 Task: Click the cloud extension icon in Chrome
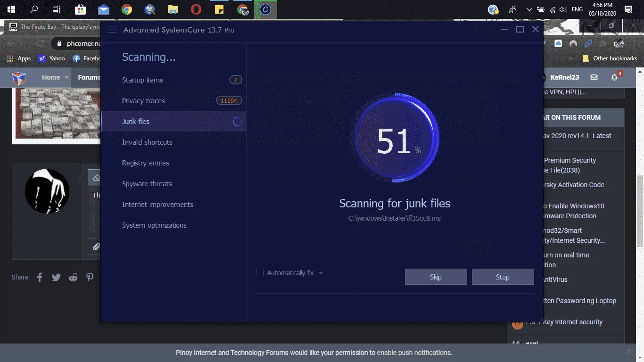pyautogui.click(x=558, y=43)
